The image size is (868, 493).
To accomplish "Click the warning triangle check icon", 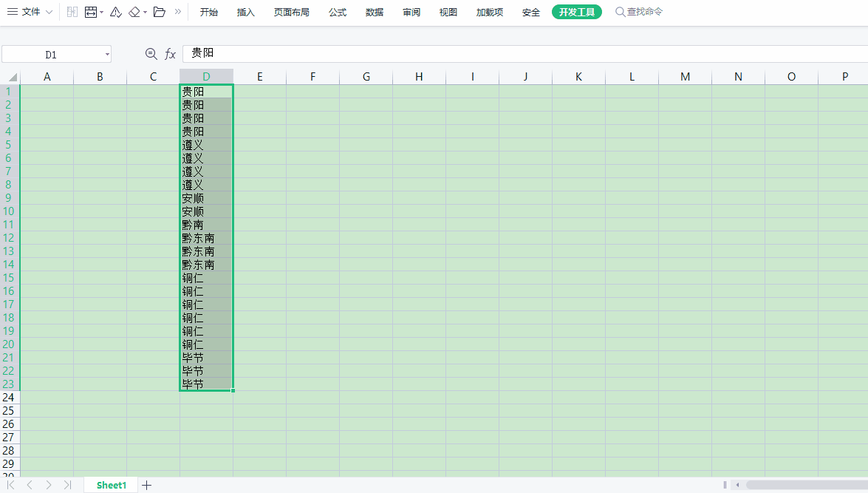I will pyautogui.click(x=116, y=12).
